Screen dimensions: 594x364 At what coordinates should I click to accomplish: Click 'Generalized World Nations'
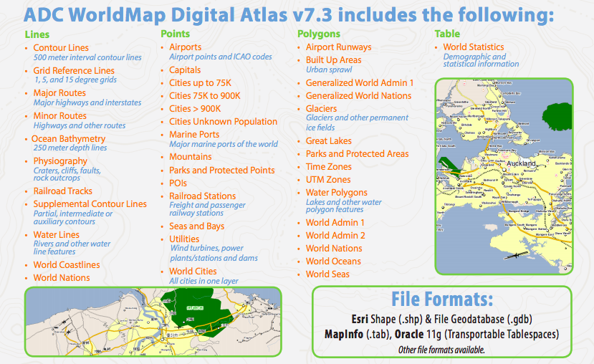(358, 95)
